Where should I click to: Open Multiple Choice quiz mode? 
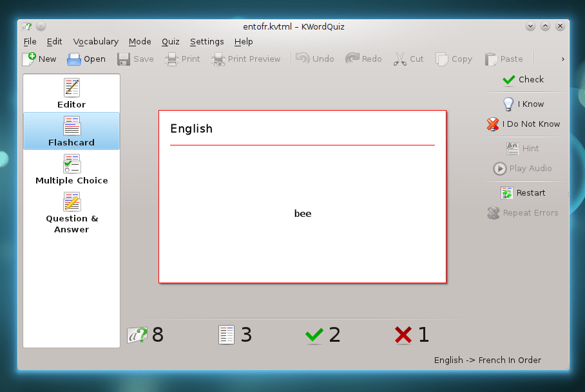72,169
